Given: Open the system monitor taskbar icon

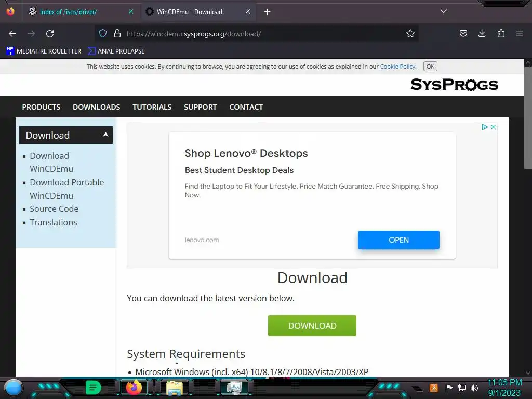Looking at the screenshot, I should (x=234, y=388).
